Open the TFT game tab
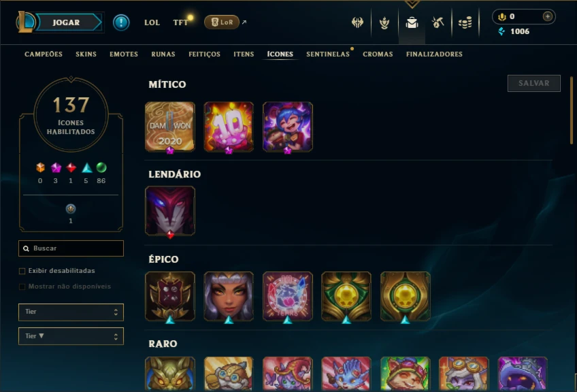Viewport: 577px width, 392px height. pos(180,22)
